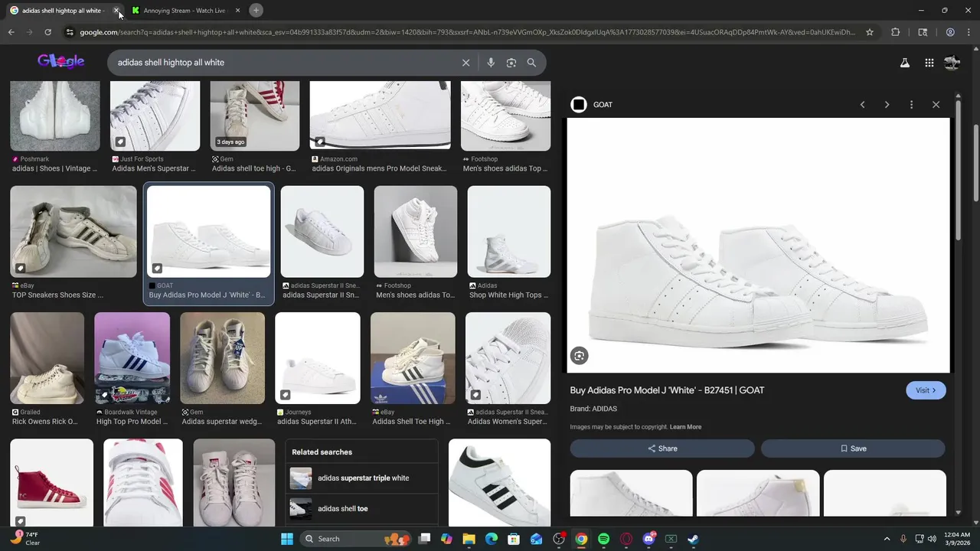This screenshot has height=551, width=980.
Task: Open Spotify from the taskbar
Action: coord(603,539)
